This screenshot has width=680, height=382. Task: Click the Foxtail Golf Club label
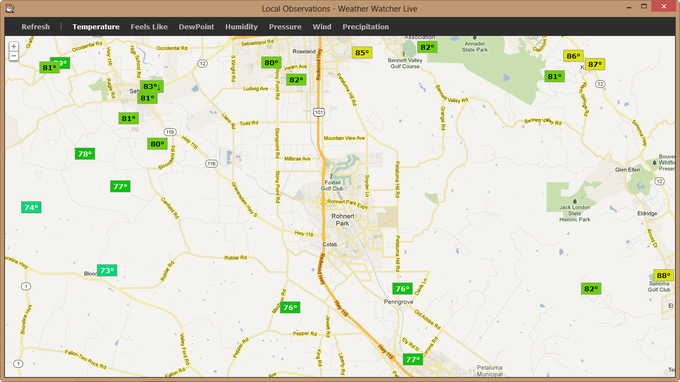tap(332, 186)
